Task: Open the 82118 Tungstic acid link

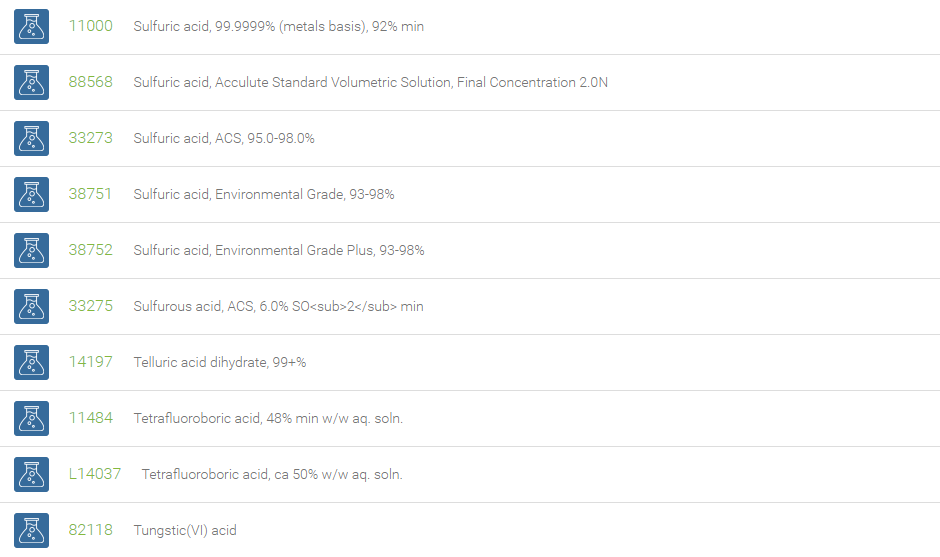Action: pyautogui.click(x=91, y=529)
